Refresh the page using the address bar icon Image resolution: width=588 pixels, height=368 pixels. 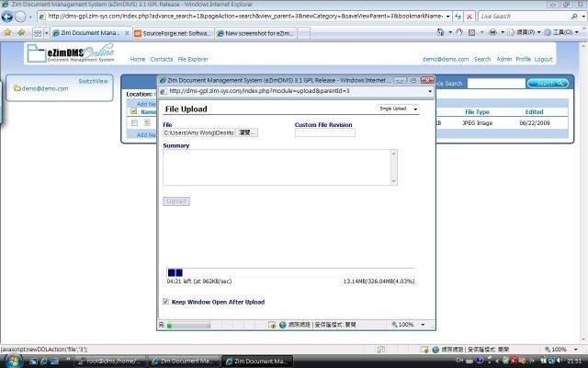tap(458, 17)
